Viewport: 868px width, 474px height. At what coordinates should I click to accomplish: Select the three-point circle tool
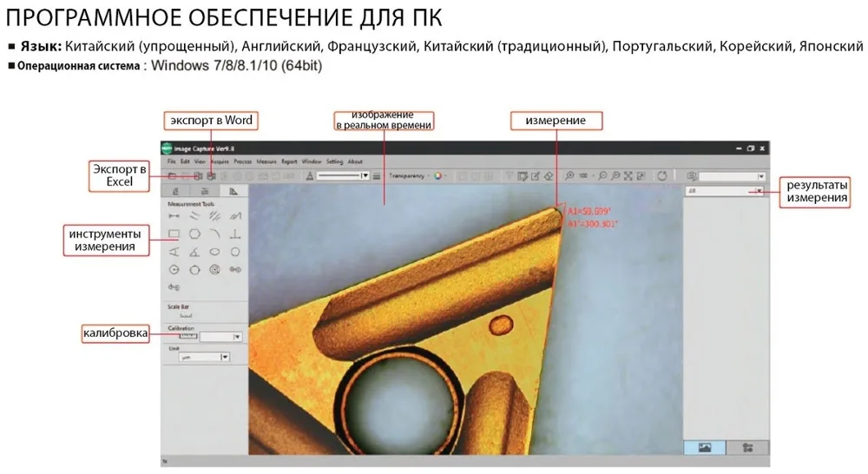[194, 270]
